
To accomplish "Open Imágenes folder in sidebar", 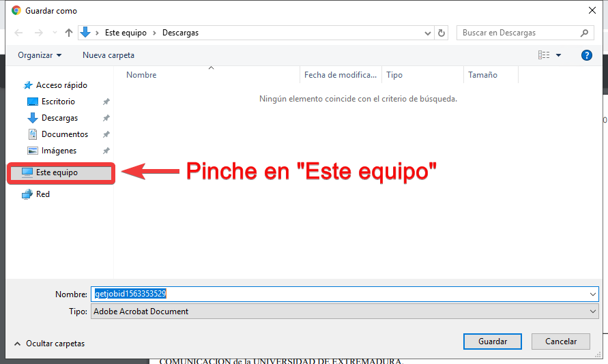I will (x=58, y=151).
